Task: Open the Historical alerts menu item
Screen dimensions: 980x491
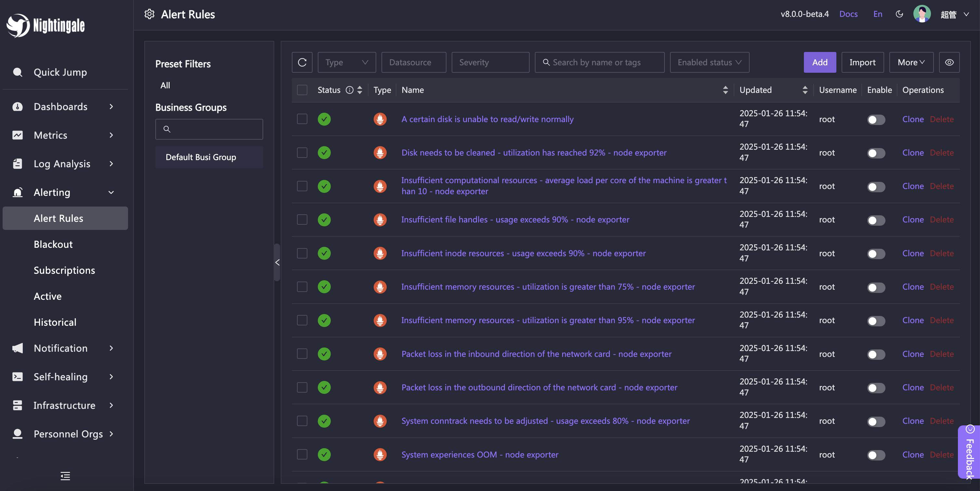Action: [55, 322]
